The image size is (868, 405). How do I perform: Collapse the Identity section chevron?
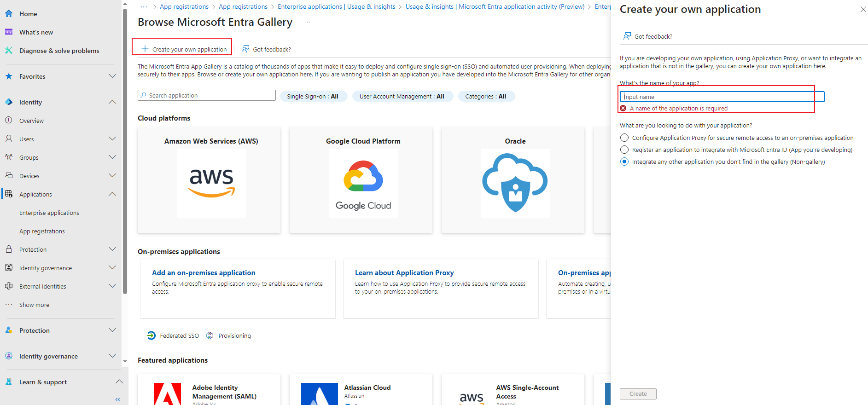tap(112, 102)
